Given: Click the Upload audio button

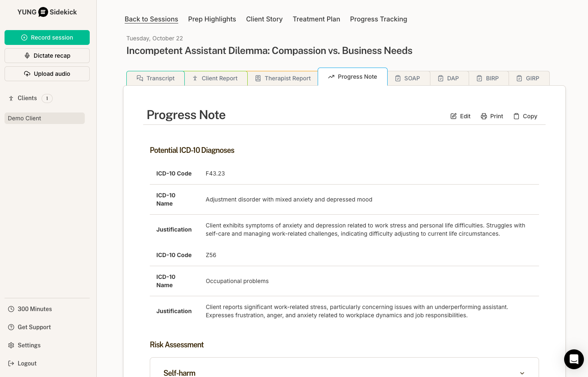Looking at the screenshot, I should coord(47,74).
